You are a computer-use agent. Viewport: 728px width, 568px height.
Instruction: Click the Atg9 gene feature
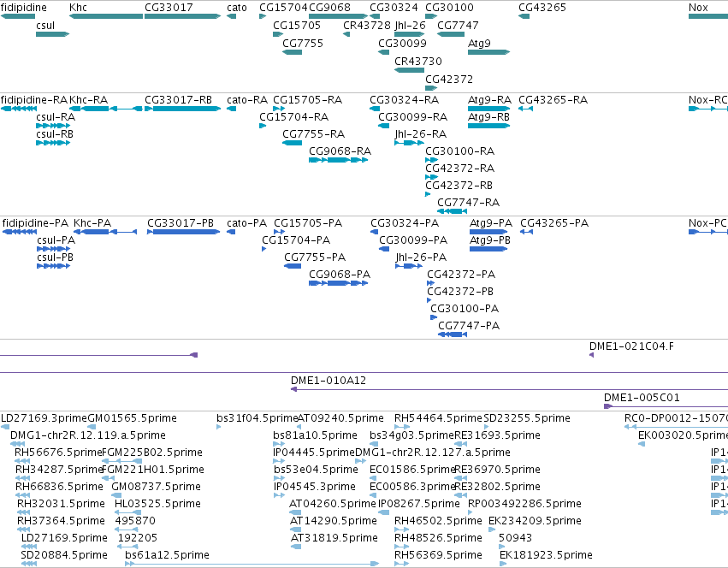(x=488, y=52)
